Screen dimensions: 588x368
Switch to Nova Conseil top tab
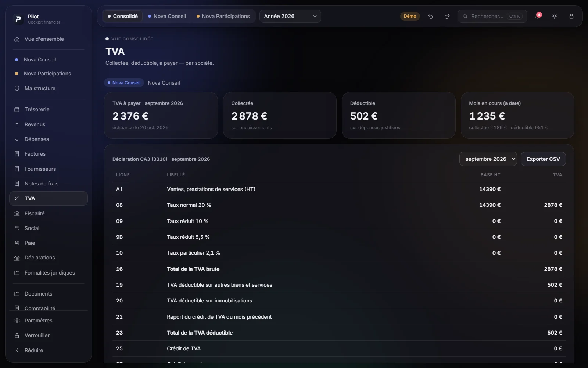[x=167, y=16]
